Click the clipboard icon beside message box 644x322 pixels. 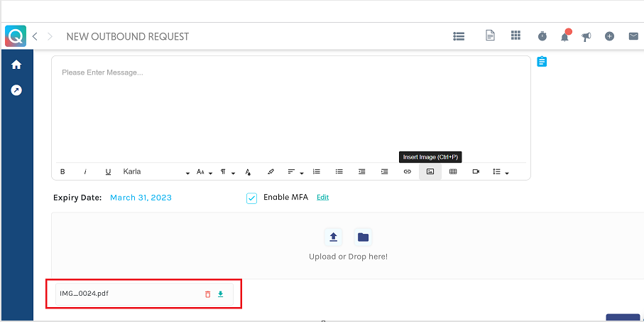click(542, 62)
